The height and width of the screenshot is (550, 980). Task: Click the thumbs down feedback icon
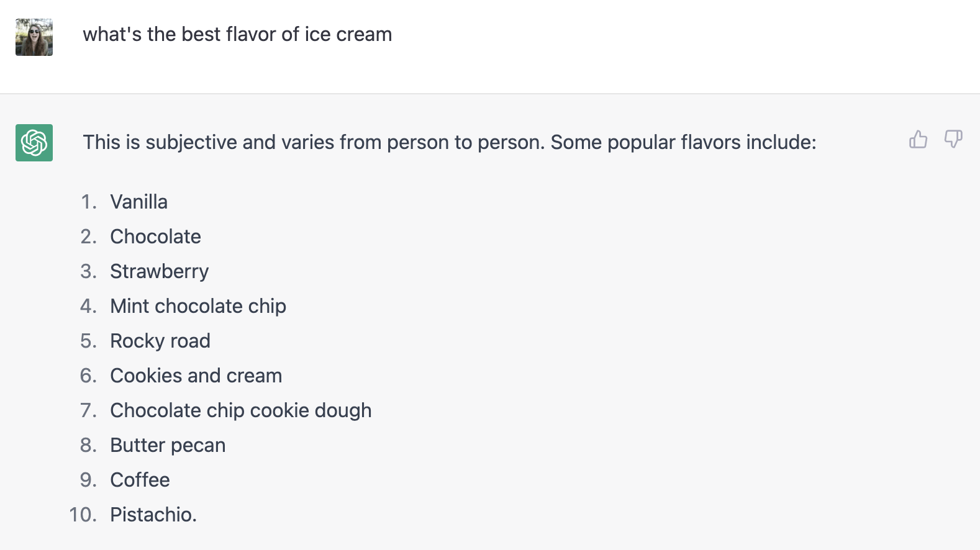pyautogui.click(x=953, y=140)
